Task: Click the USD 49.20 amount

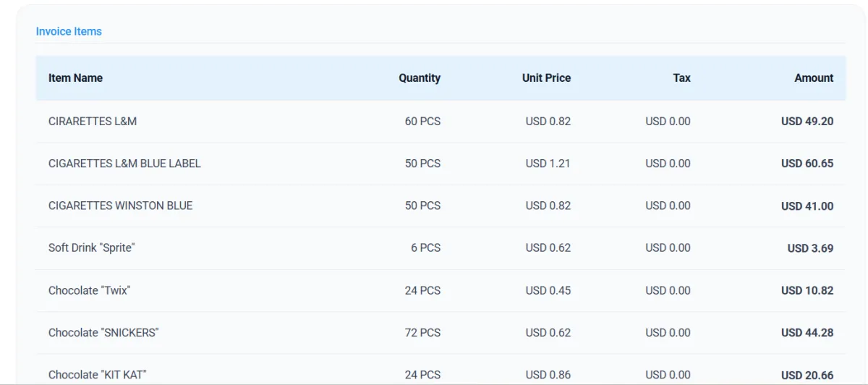Action: (807, 121)
